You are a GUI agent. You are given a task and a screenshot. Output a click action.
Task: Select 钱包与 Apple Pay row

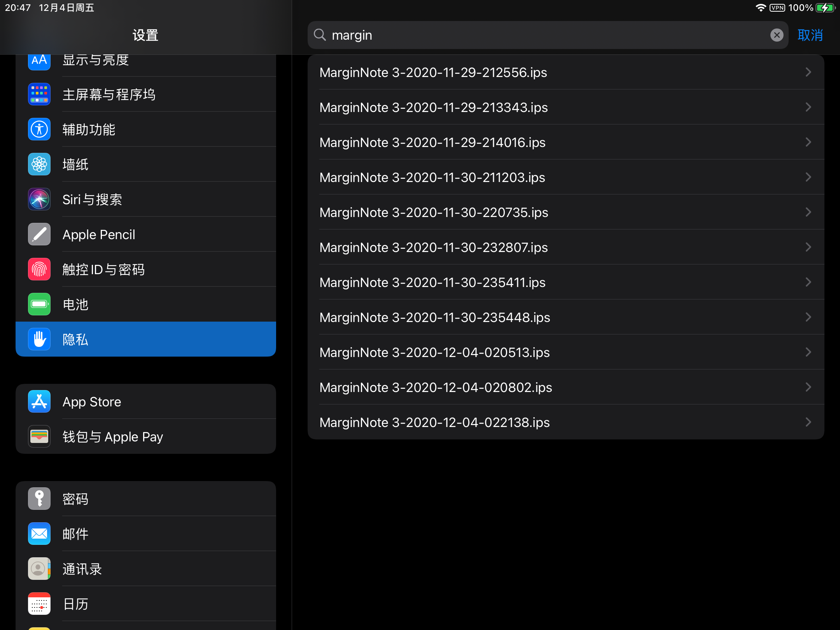point(146,436)
